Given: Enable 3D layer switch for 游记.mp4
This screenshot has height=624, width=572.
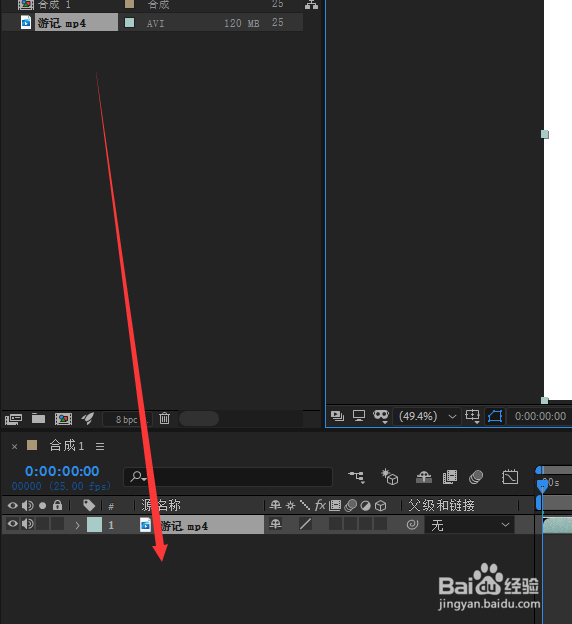Looking at the screenshot, I should tap(381, 524).
